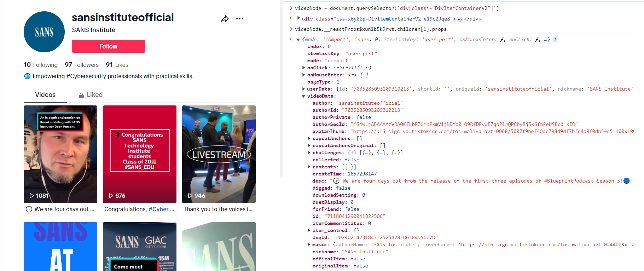Screen dimensions: 644x271
Task: Switch to the Videos tab
Action: (x=45, y=95)
